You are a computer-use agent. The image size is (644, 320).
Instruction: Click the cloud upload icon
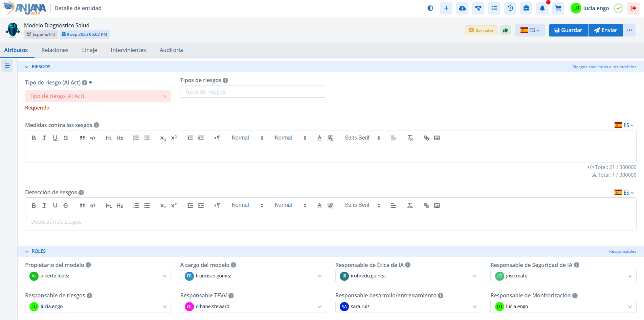click(x=462, y=8)
